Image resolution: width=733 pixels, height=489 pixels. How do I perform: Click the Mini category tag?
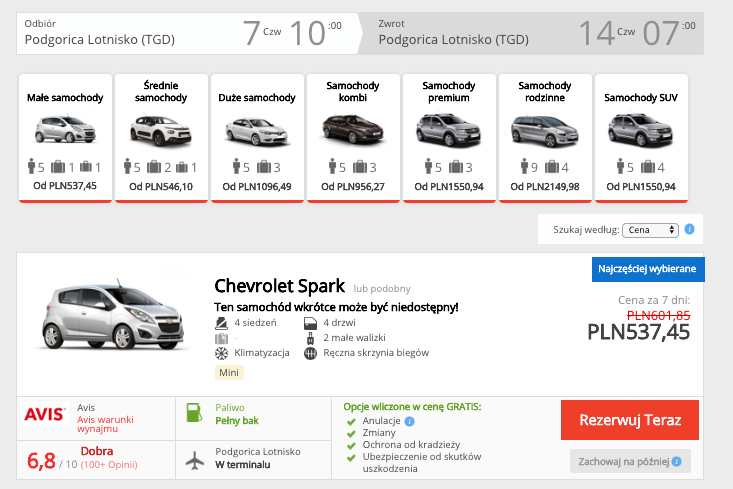tap(229, 373)
